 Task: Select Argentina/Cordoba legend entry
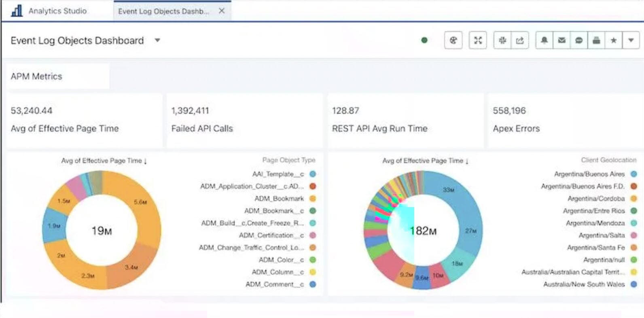click(x=602, y=199)
